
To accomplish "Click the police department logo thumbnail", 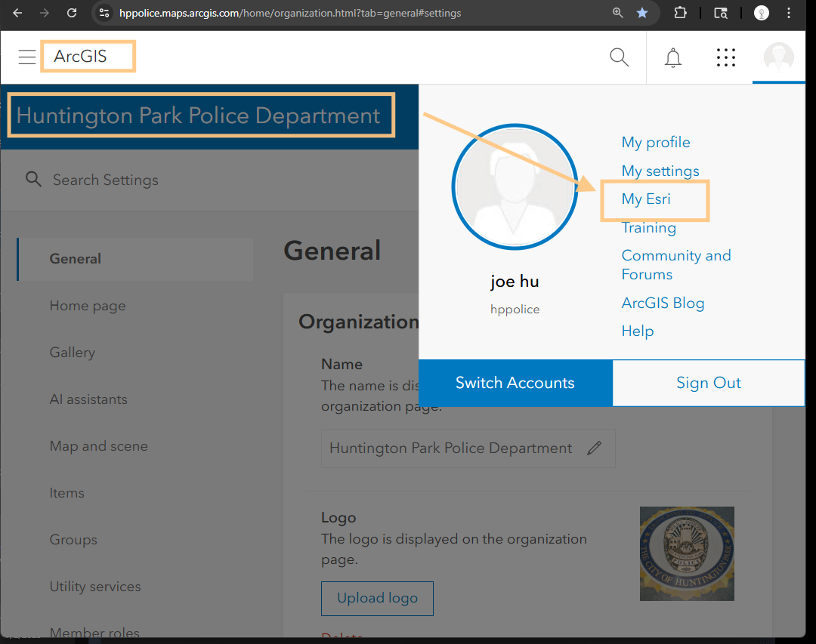I will point(687,553).
